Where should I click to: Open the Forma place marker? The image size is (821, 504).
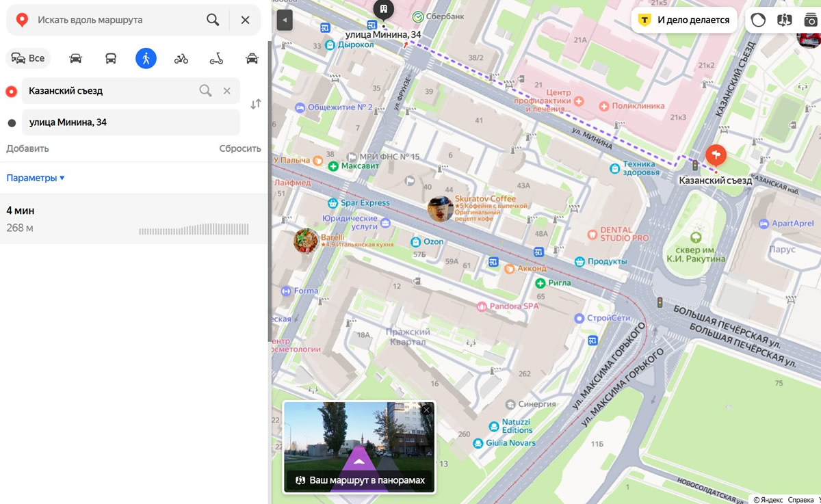pos(285,291)
